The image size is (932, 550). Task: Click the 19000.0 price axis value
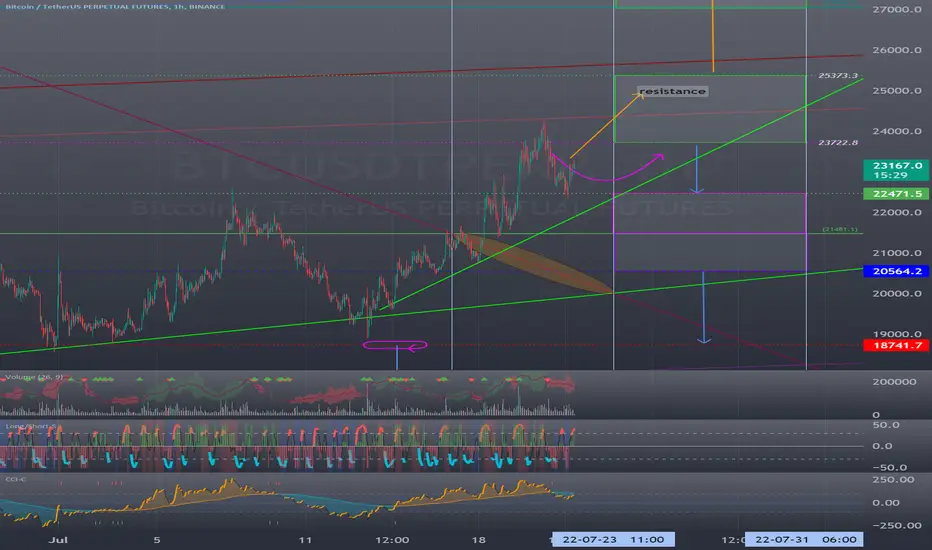click(897, 334)
